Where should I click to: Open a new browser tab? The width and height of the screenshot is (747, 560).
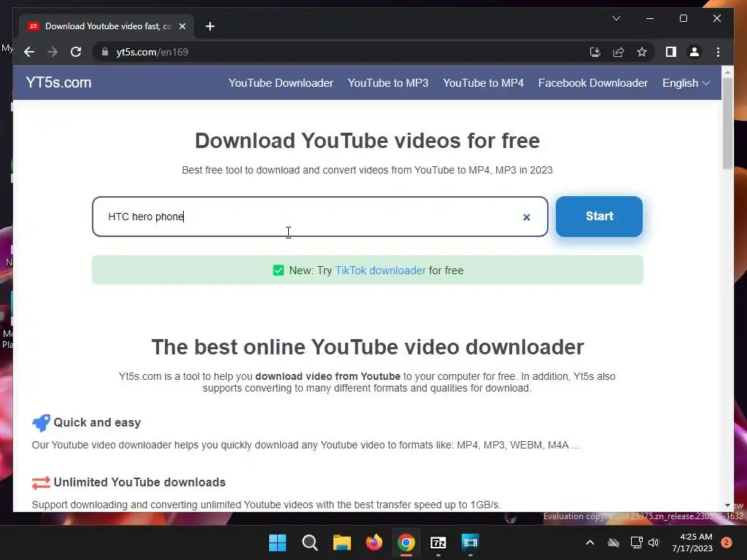[x=210, y=26]
